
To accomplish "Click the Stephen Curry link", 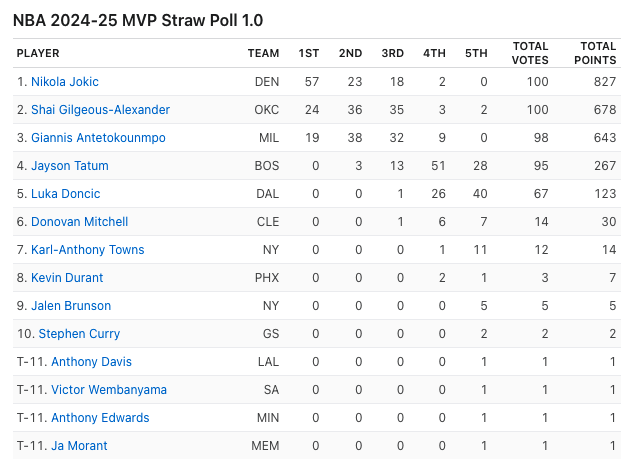I will click(x=79, y=334).
